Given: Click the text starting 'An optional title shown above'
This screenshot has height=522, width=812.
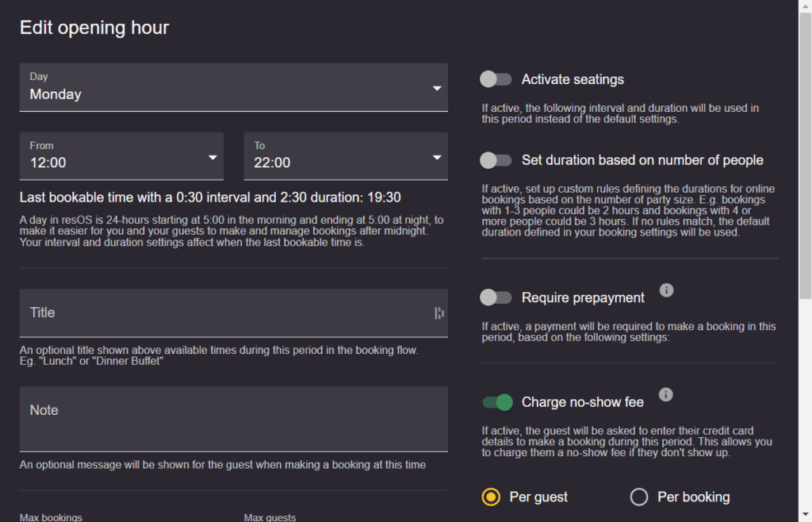Looking at the screenshot, I should pyautogui.click(x=219, y=355).
